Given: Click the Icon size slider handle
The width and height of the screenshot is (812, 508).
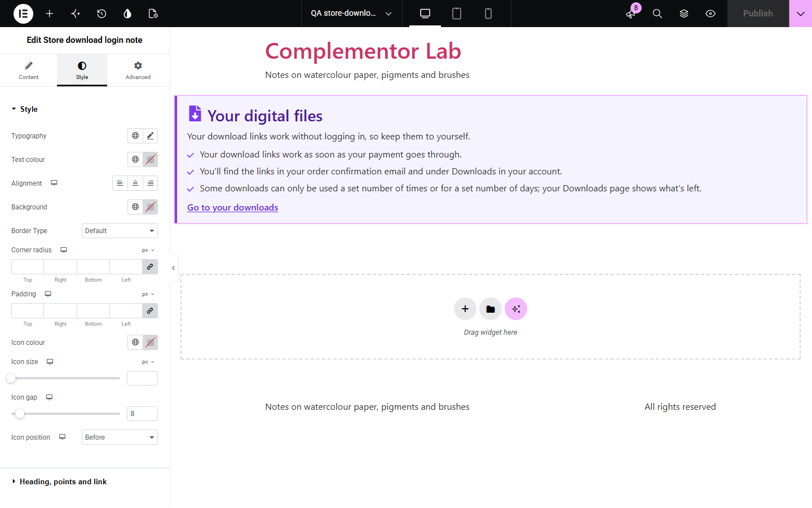Looking at the screenshot, I should coord(11,378).
